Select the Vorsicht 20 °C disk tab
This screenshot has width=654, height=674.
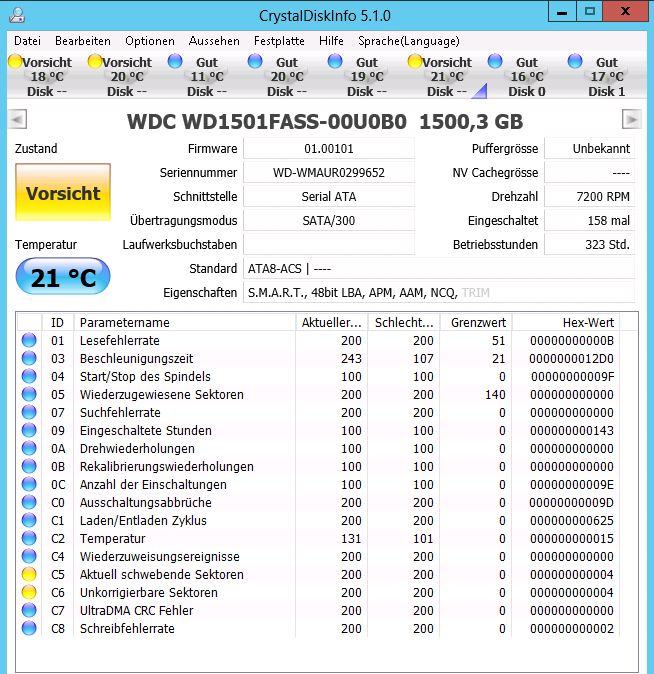click(126, 77)
